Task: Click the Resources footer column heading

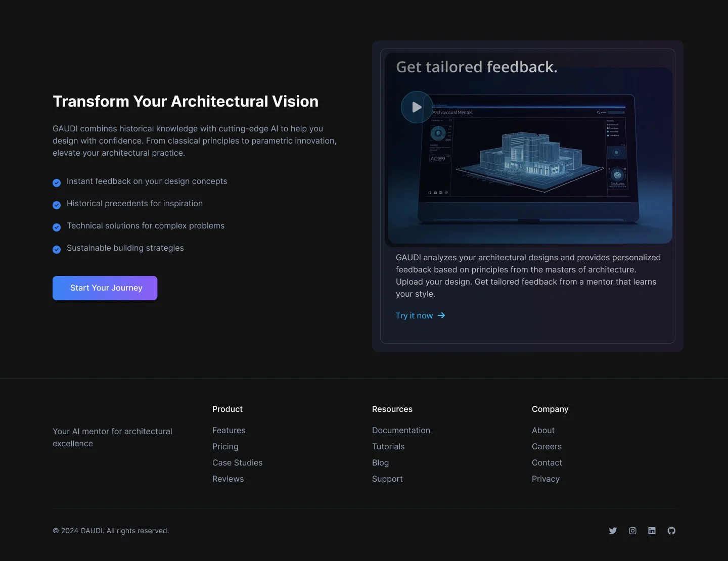Action: point(392,409)
